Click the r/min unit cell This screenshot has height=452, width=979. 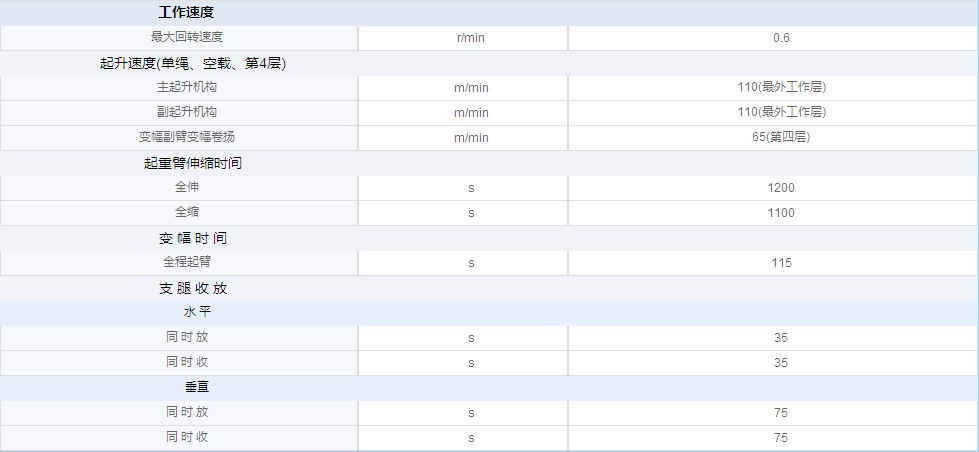click(471, 37)
